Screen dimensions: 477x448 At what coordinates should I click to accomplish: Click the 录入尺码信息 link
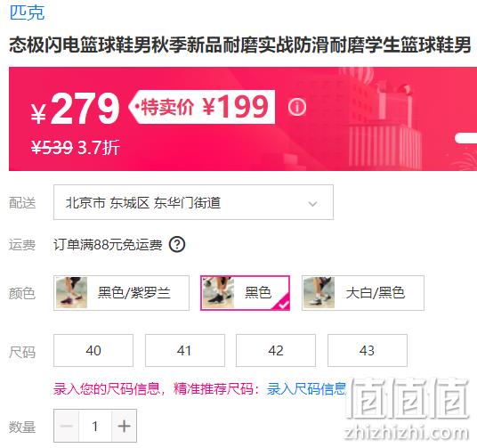click(x=307, y=388)
